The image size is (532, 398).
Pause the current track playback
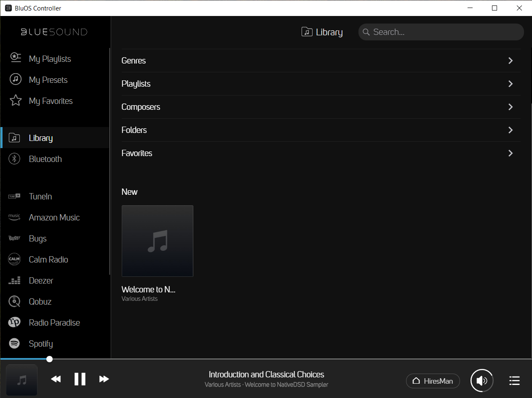pos(80,379)
